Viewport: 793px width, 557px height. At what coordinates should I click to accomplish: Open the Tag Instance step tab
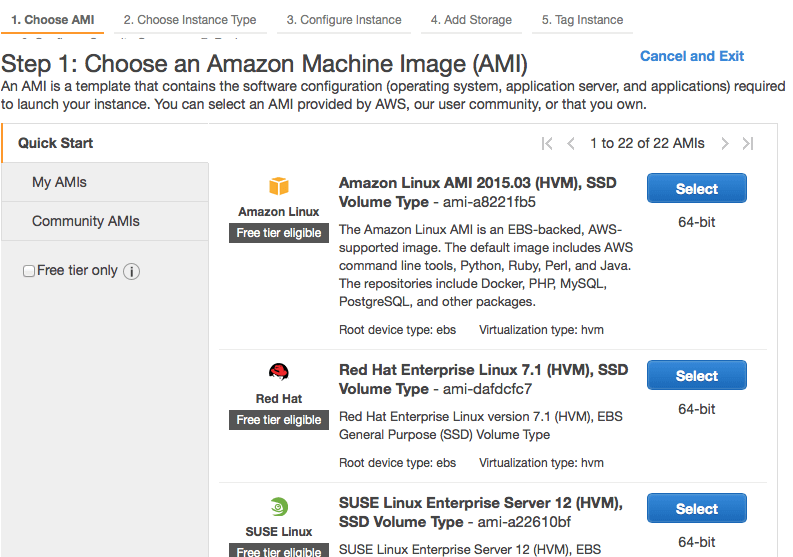(x=582, y=20)
